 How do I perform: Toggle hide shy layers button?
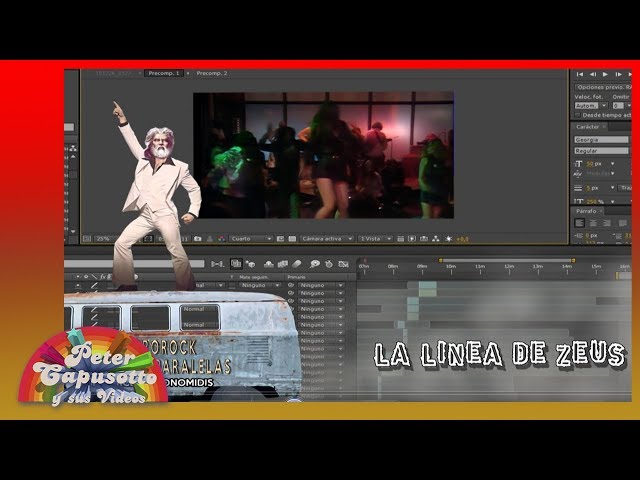[269, 264]
